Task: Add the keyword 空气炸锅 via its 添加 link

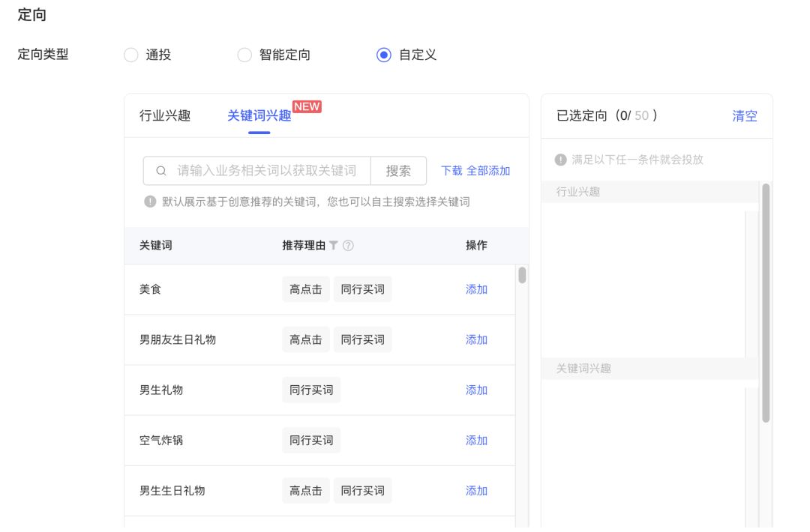Action: [x=476, y=440]
